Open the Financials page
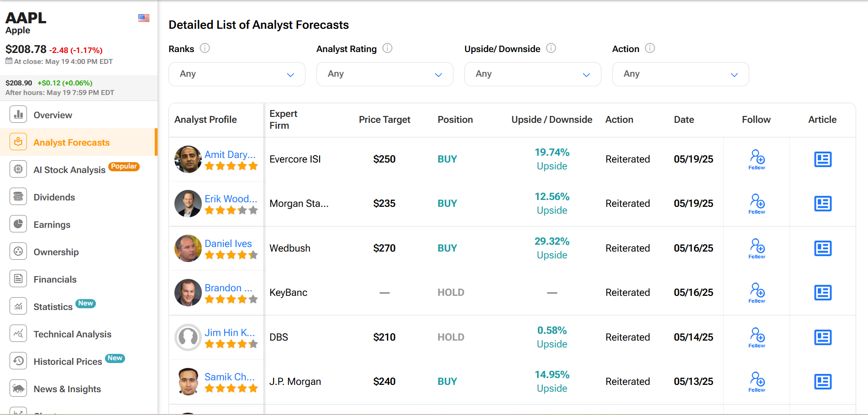Screen dimensions: 868x415 click(55, 279)
